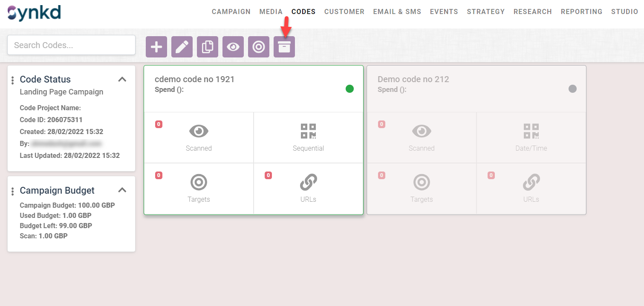Open Scanned tile in cdemo code 1921
Image resolution: width=644 pixels, height=306 pixels.
point(199,137)
